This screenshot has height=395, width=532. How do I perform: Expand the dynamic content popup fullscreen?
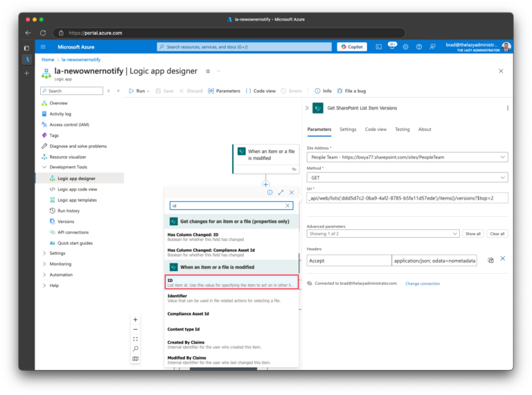tap(281, 193)
